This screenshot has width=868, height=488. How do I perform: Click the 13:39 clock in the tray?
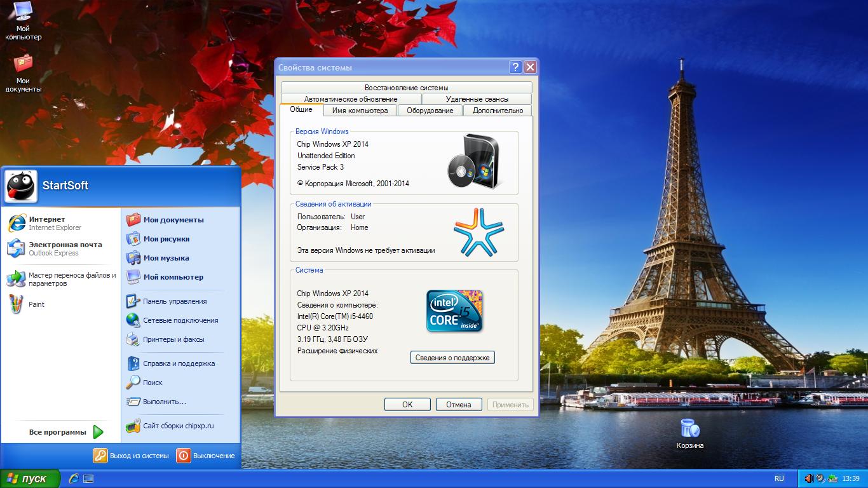coord(851,478)
